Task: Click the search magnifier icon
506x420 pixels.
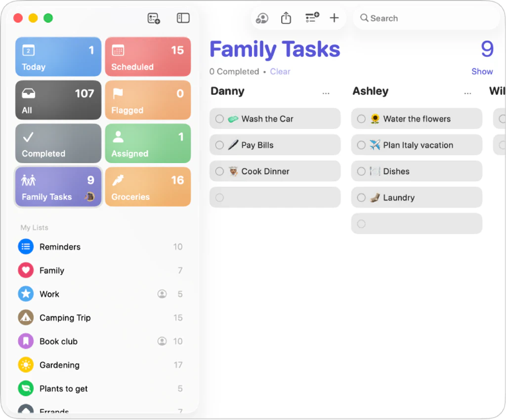Action: click(364, 18)
